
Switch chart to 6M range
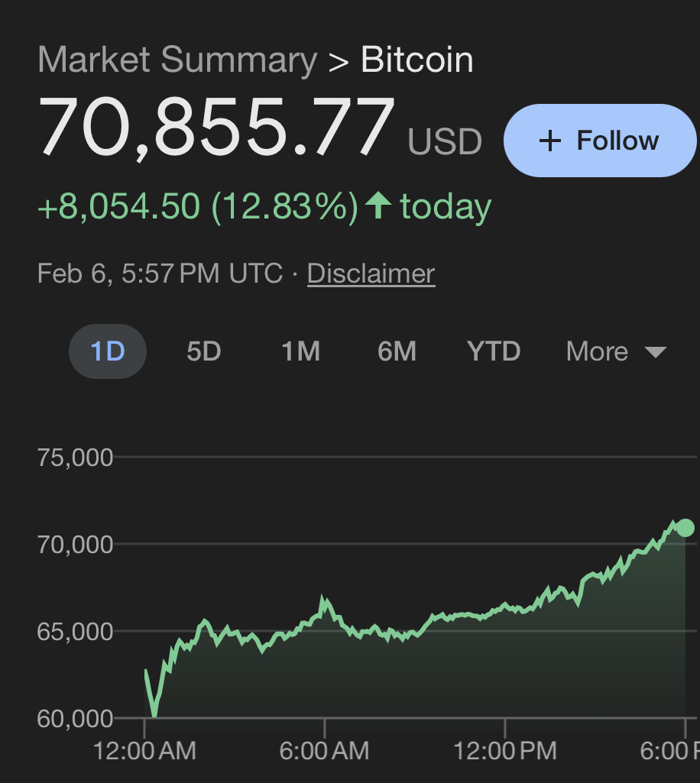pos(397,351)
